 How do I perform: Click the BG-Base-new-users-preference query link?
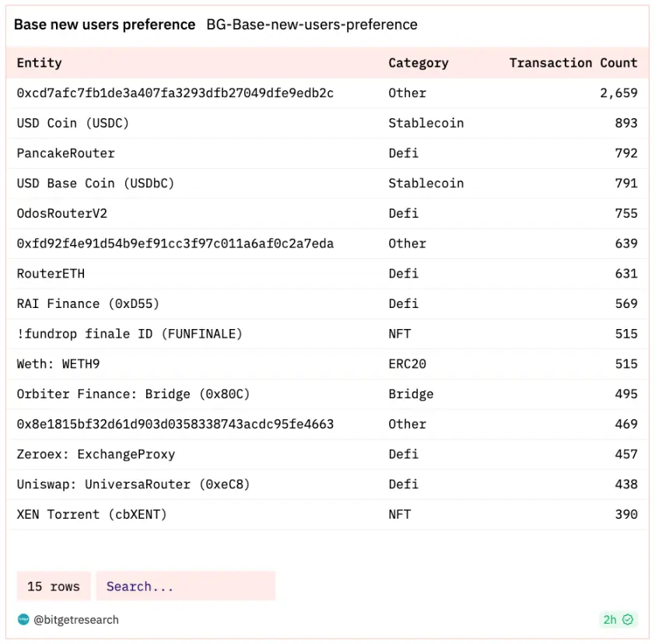[311, 25]
